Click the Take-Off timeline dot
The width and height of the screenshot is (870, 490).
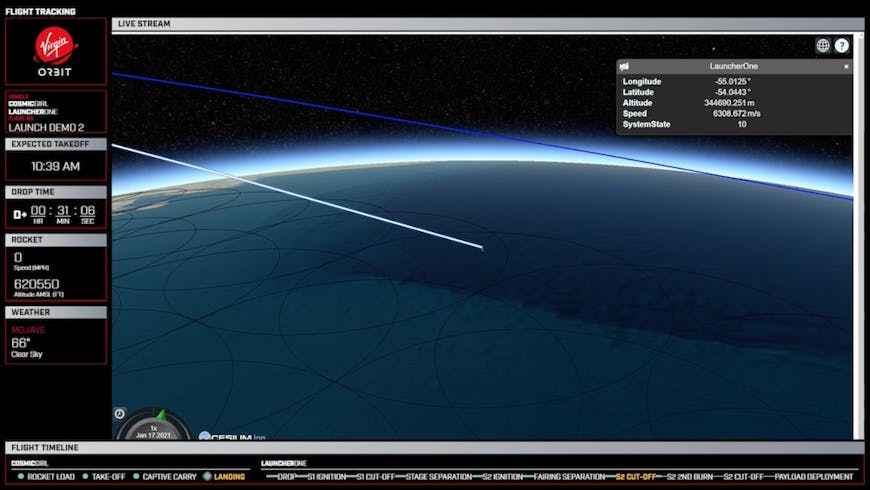pyautogui.click(x=85, y=476)
